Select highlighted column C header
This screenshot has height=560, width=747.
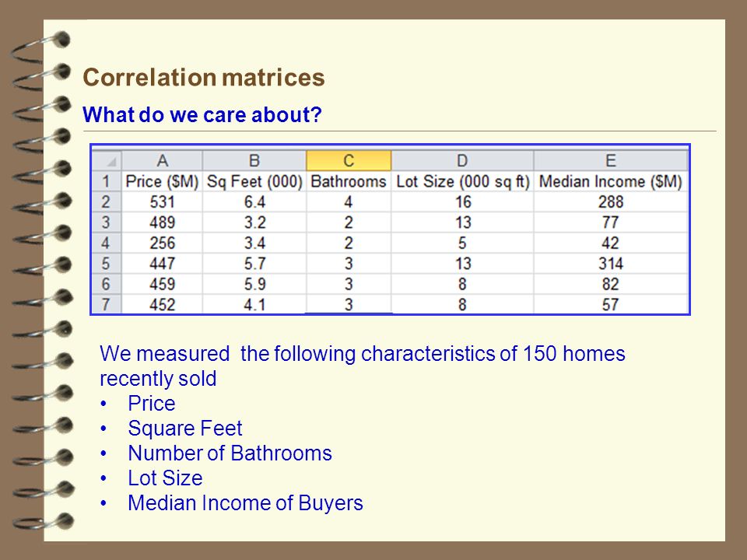[349, 160]
